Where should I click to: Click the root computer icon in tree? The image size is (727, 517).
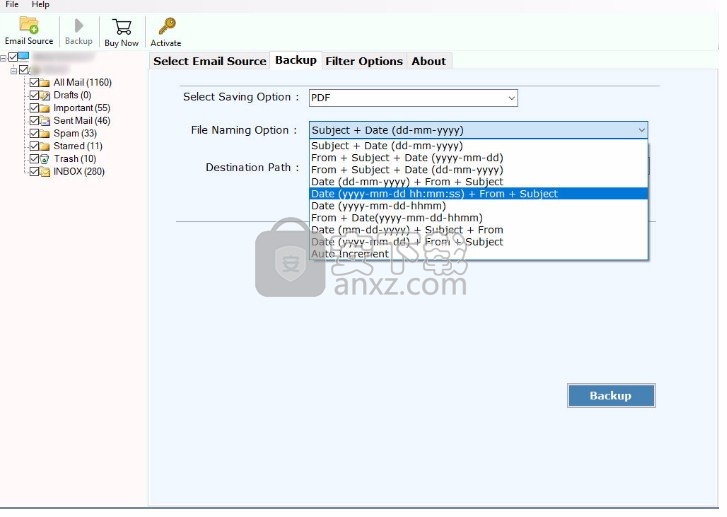tap(24, 57)
